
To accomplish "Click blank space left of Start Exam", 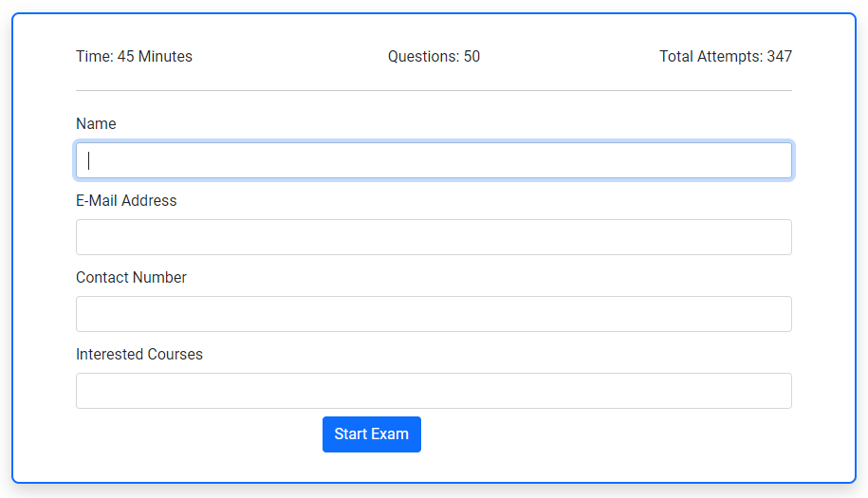I will tap(199, 434).
